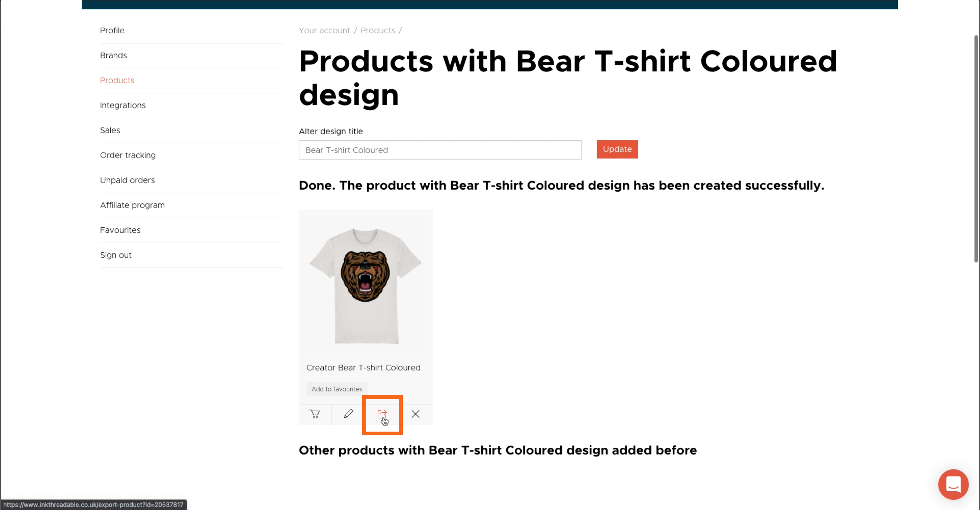Viewport: 980px width, 510px height.
Task: Open the Affiliate program page
Action: (132, 205)
